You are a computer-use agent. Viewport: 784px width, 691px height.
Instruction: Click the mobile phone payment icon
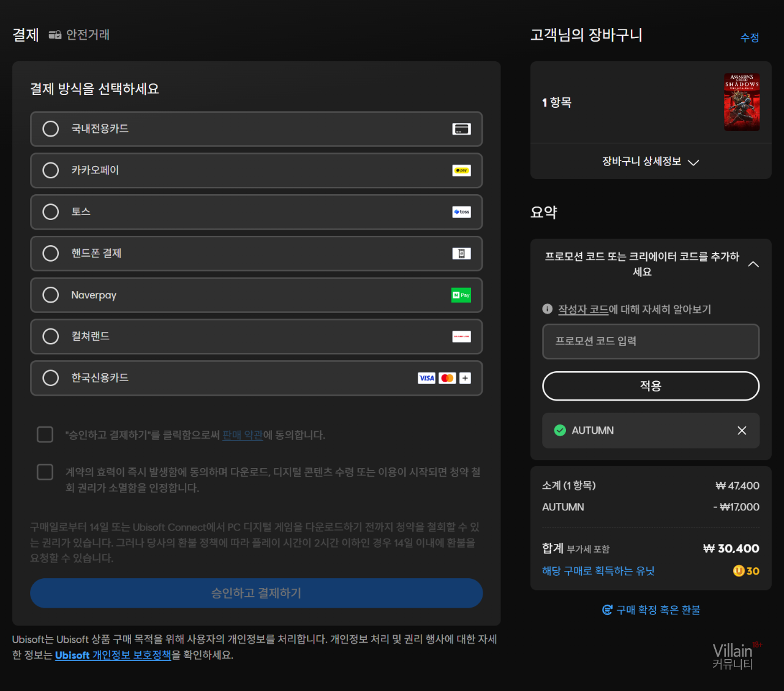[461, 254]
